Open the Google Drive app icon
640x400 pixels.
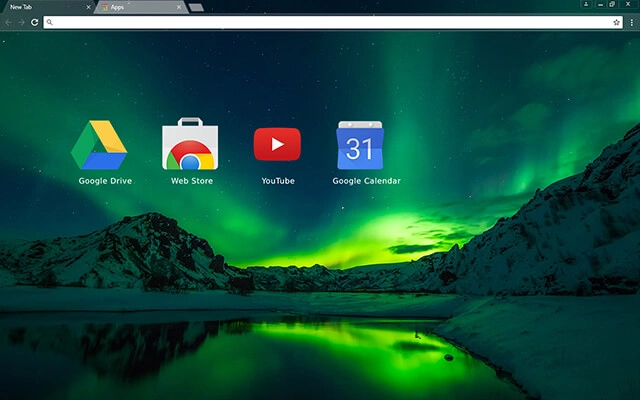[99, 145]
